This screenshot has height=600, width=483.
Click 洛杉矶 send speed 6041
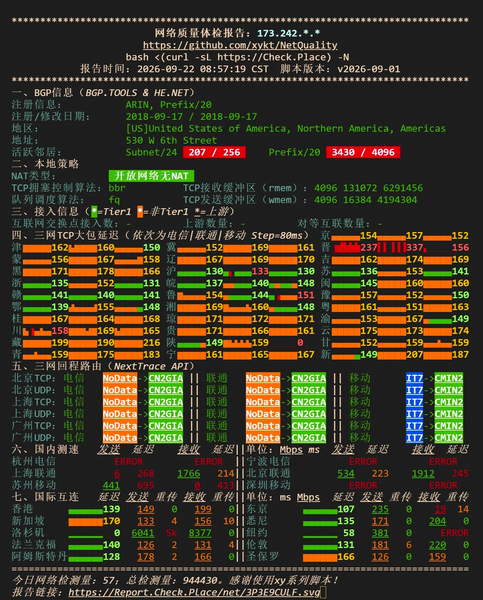(x=143, y=533)
